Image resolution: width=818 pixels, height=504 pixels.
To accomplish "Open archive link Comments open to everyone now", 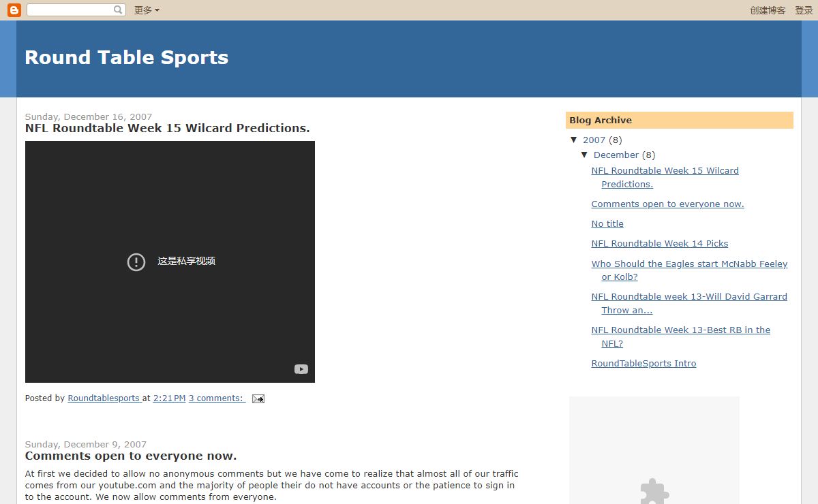I will (x=668, y=204).
